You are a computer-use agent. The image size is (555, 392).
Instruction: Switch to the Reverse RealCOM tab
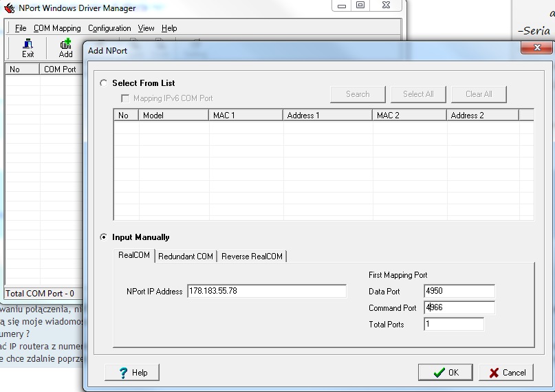coord(252,257)
